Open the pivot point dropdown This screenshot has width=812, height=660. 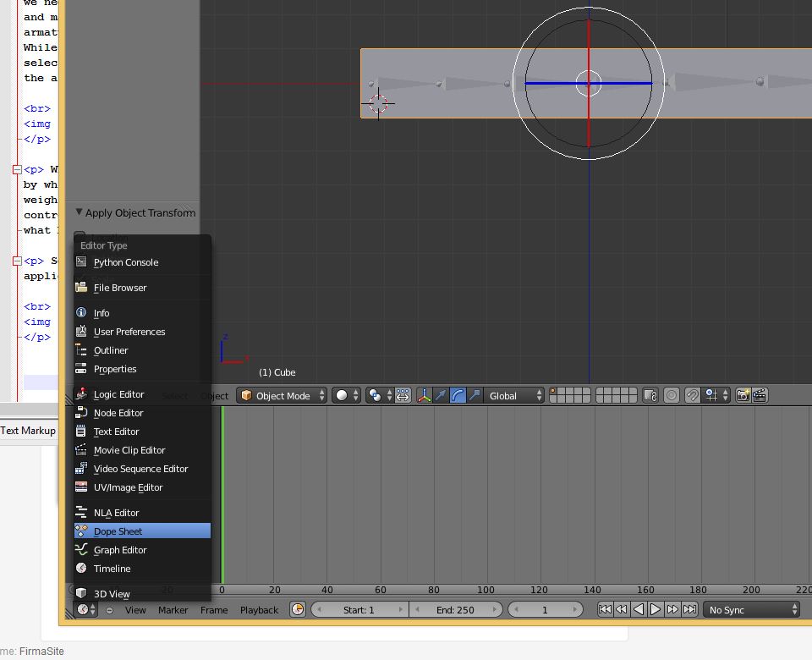[379, 396]
